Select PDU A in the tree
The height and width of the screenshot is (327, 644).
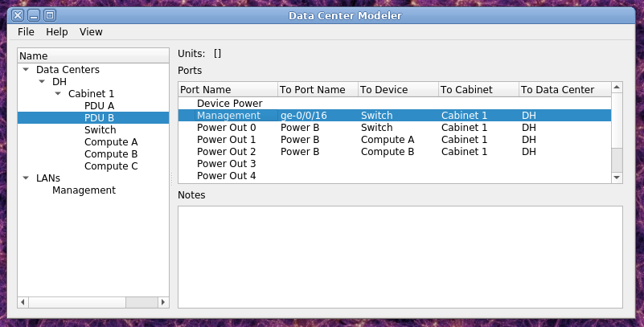coord(99,106)
